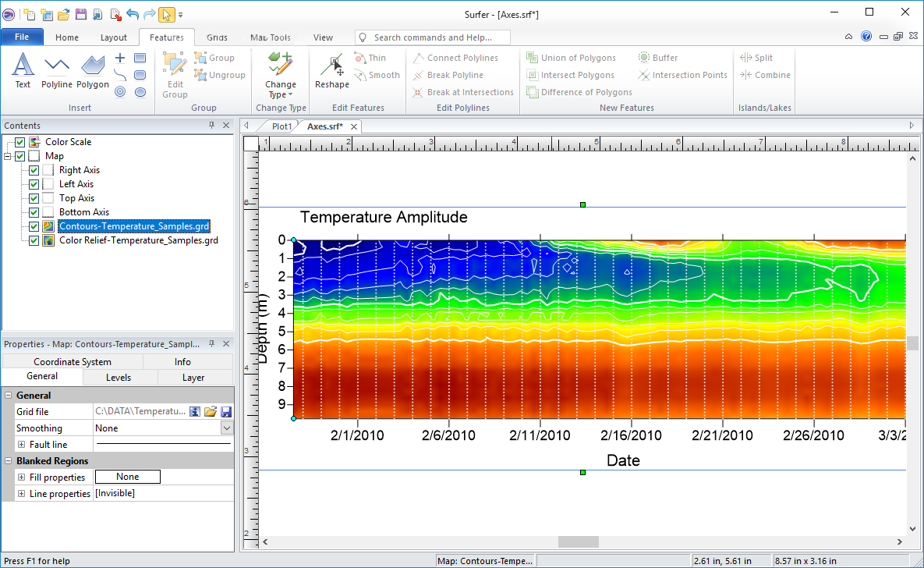Click the Blanked Regions fill swatch
Screen dimensions: 924x568
click(x=128, y=477)
